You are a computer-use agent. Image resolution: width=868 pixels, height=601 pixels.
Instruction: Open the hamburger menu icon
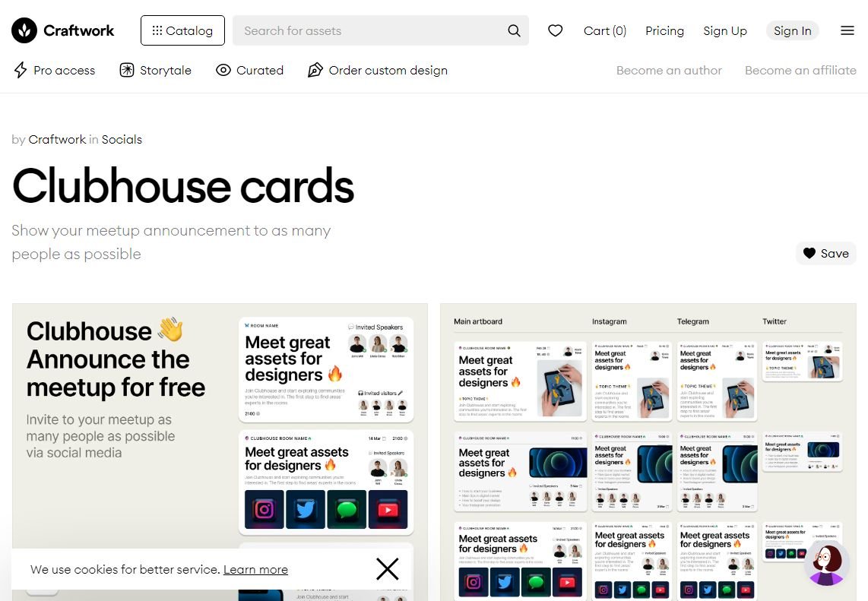847,30
